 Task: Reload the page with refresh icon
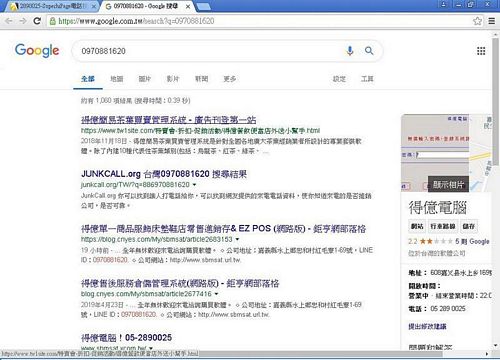tap(37, 21)
